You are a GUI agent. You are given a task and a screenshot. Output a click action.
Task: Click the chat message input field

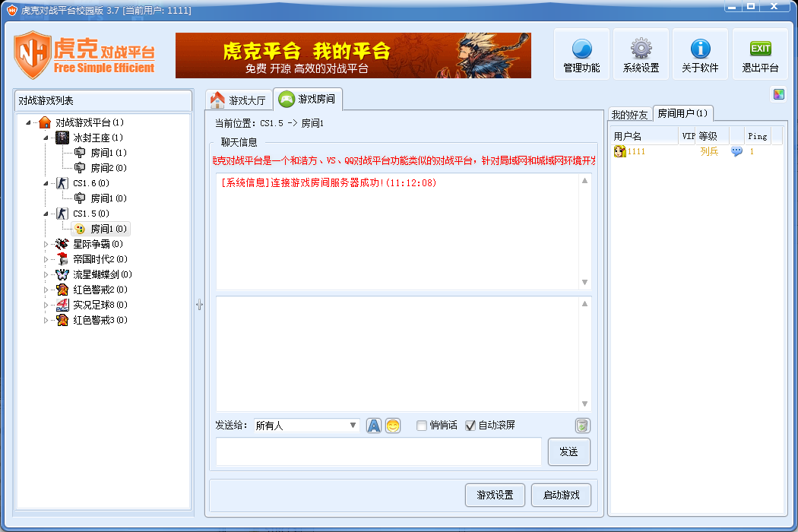pyautogui.click(x=378, y=451)
